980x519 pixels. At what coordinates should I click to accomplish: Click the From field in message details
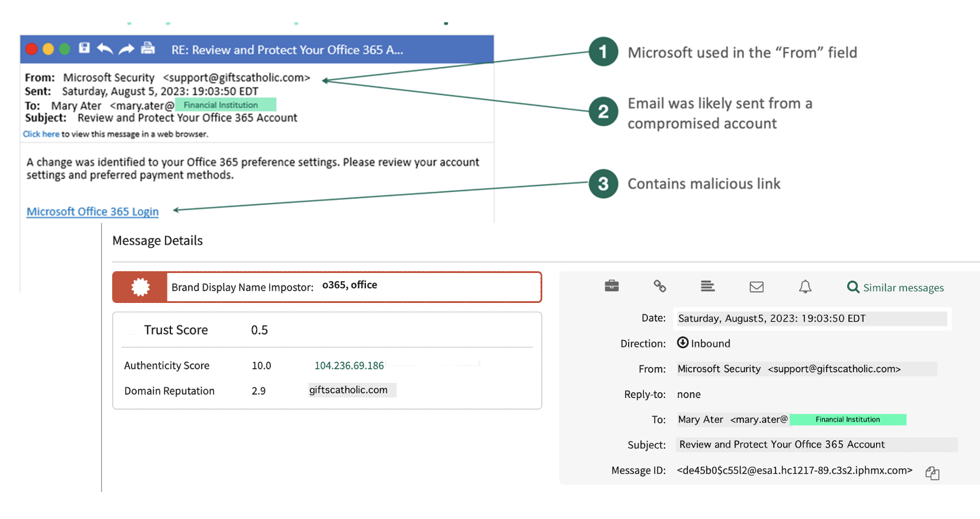coord(806,369)
